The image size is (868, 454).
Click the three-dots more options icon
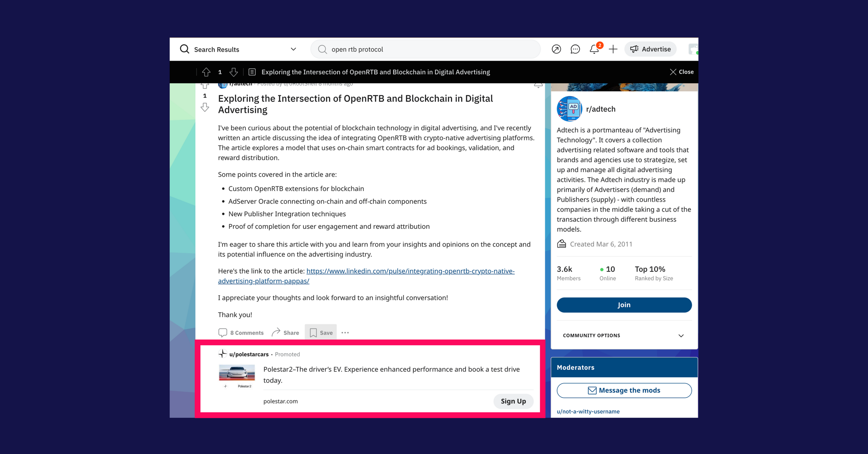pos(345,333)
